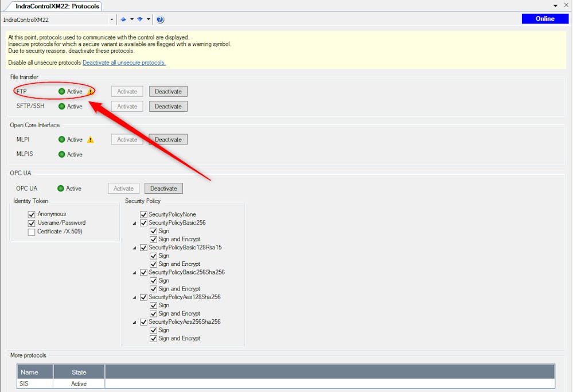
Task: Click the Deactivate button for FTP
Action: [x=168, y=91]
